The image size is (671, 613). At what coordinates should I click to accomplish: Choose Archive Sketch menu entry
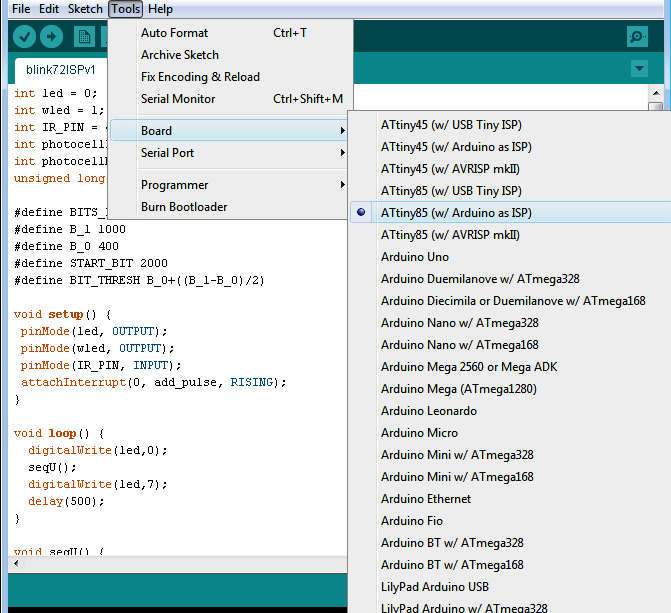click(232, 55)
